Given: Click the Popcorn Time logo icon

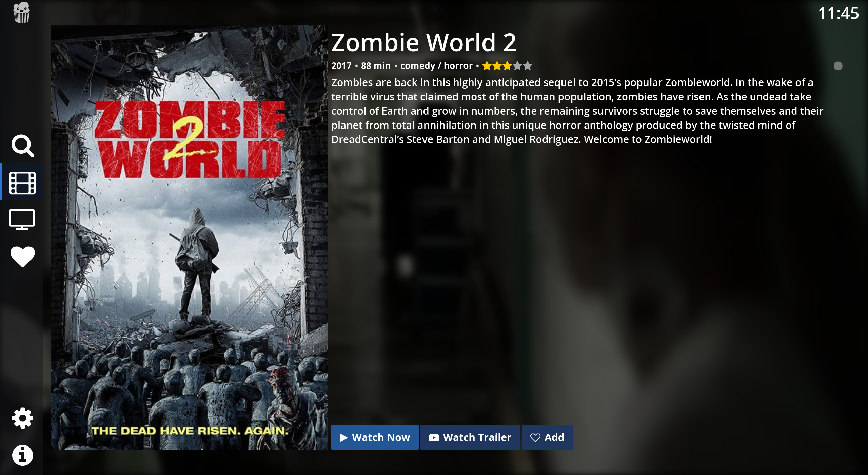Looking at the screenshot, I should click(x=21, y=13).
